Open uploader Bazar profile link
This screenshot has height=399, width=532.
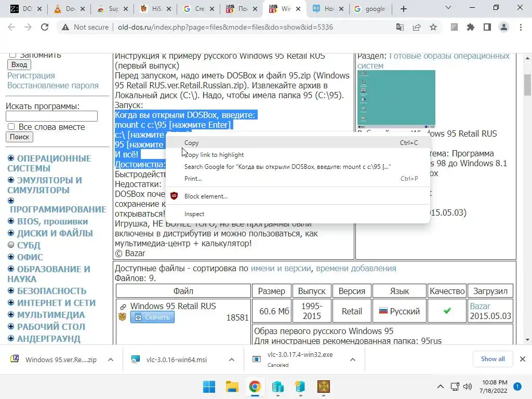480,306
